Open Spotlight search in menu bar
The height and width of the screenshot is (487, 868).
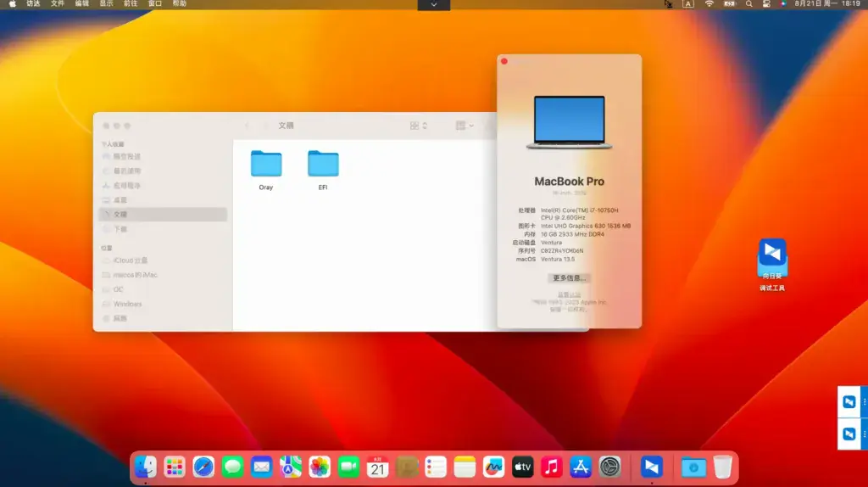click(x=749, y=4)
